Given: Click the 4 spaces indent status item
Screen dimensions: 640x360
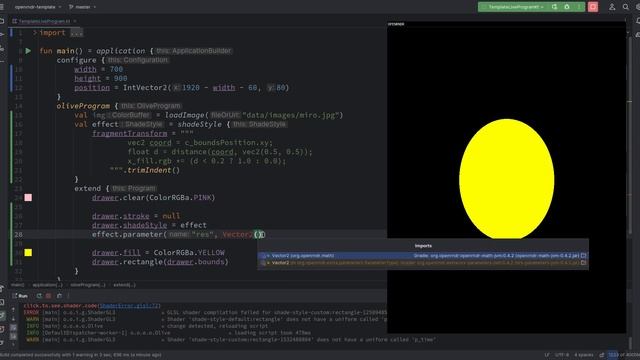Looking at the screenshot, I should point(584,355).
